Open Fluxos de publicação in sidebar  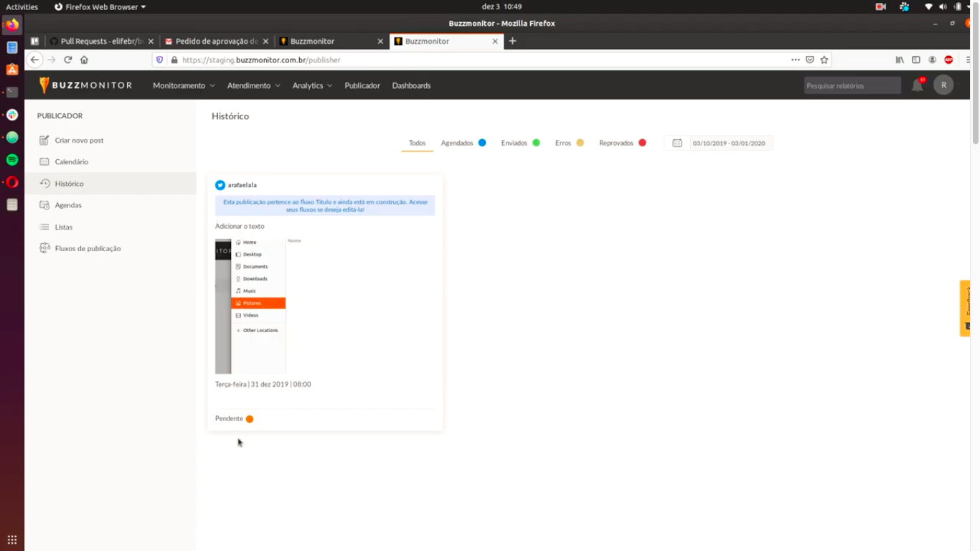[x=88, y=248]
